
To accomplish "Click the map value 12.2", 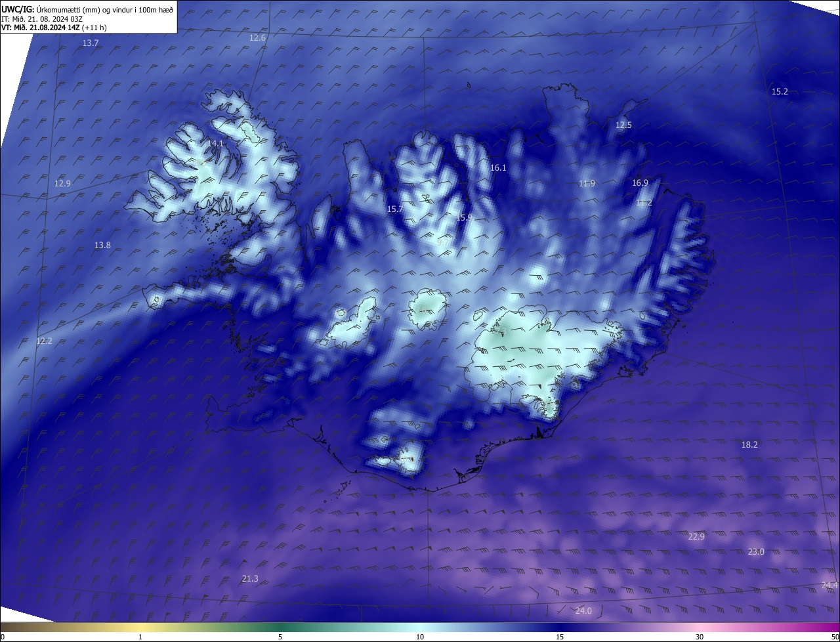I will coord(44,341).
